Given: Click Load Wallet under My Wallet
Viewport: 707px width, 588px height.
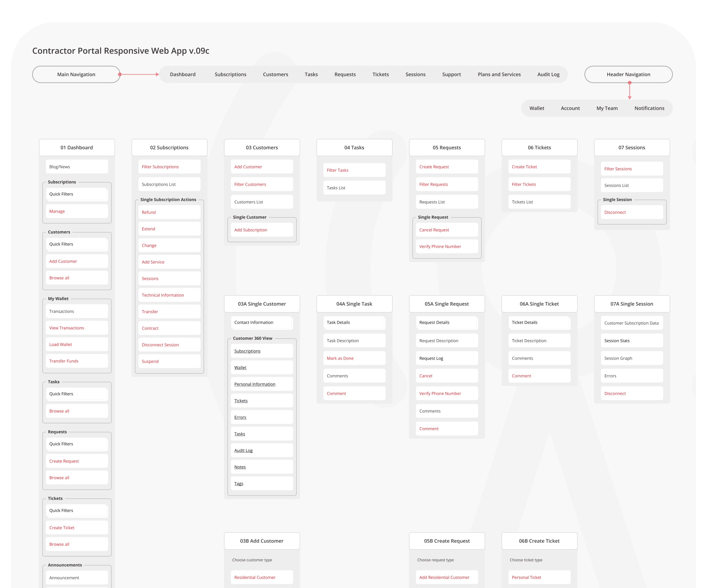Looking at the screenshot, I should tap(61, 345).
